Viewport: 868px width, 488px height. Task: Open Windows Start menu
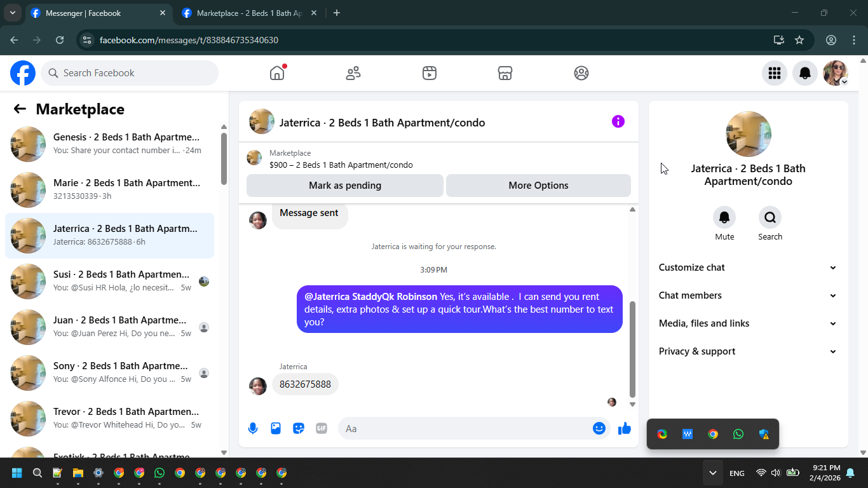pos(17,473)
